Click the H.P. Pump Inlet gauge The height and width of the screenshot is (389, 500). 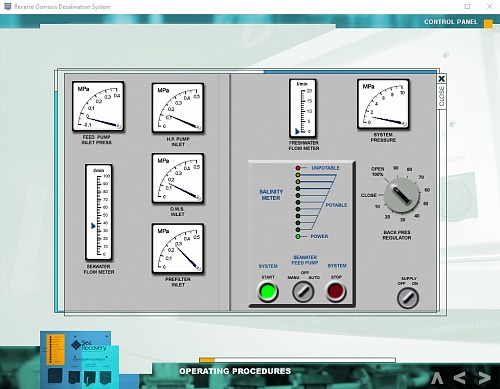pos(178,108)
